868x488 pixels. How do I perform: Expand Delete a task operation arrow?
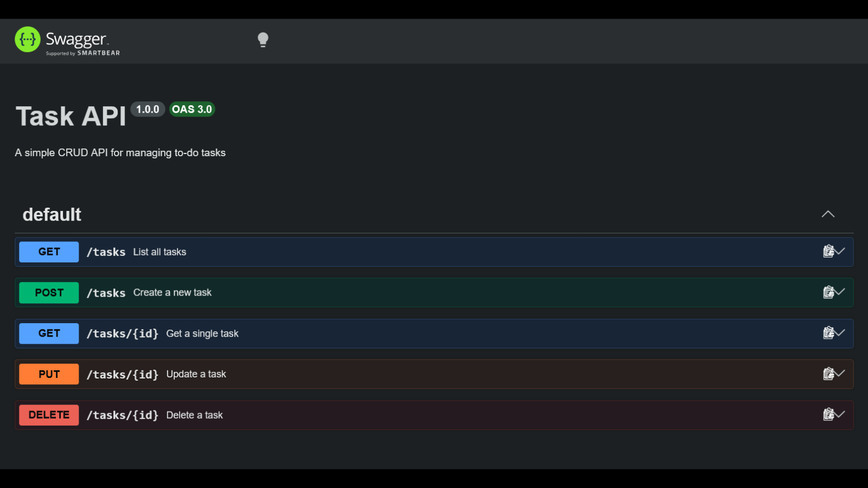coord(840,414)
